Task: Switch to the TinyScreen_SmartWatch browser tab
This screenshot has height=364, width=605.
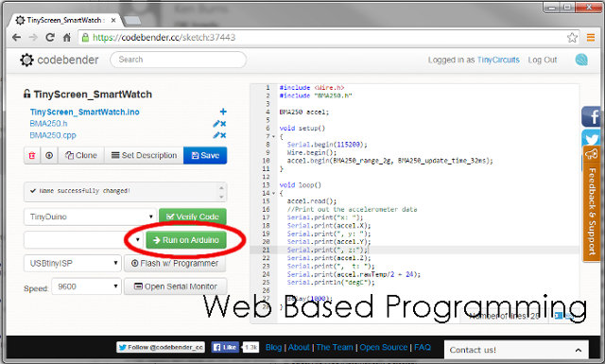Action: [65, 20]
